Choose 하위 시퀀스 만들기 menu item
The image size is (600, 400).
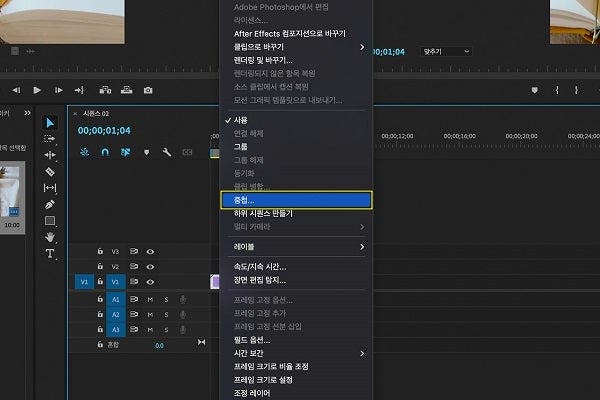point(297,214)
